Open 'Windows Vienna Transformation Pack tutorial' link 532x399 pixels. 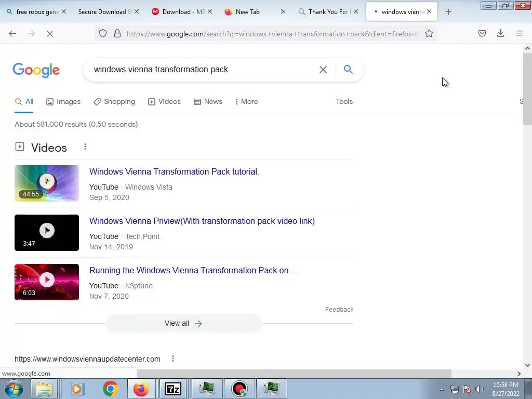coord(174,171)
